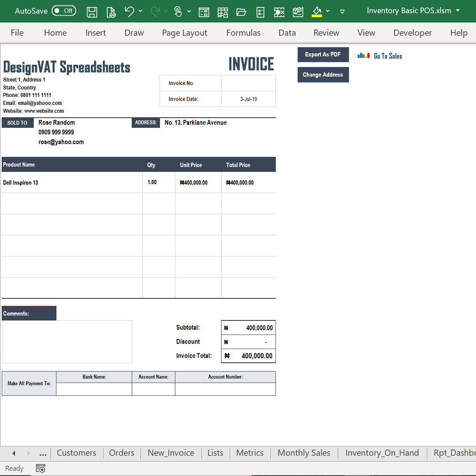Toggle AutoSave off switch to on
The height and width of the screenshot is (476, 476).
[x=63, y=11]
